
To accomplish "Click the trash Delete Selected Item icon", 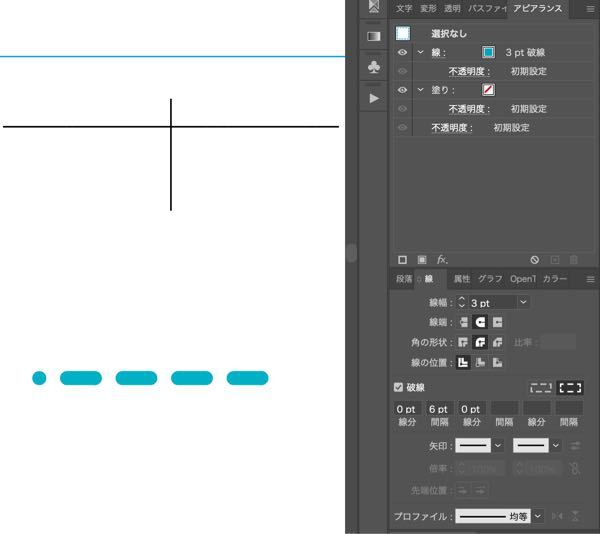I will [x=574, y=260].
